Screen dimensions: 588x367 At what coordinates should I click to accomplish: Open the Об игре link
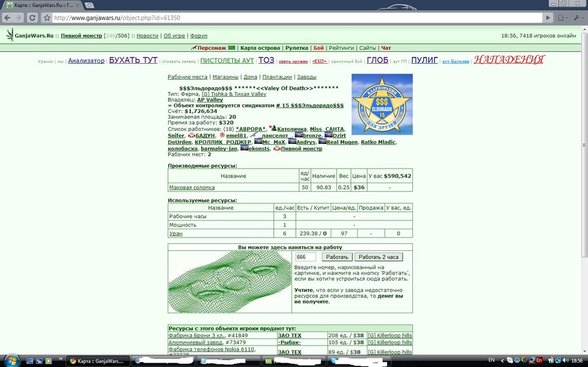tap(174, 35)
